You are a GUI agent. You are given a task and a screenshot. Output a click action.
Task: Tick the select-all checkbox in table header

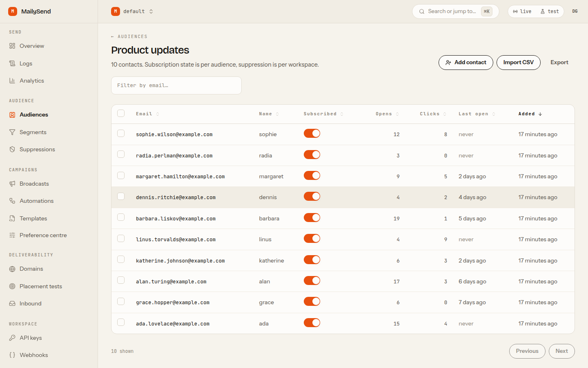point(121,113)
